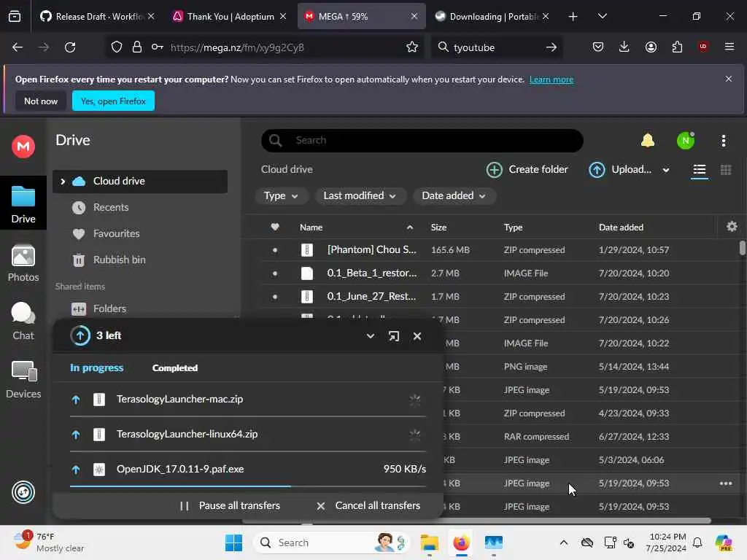This screenshot has width=747, height=560.
Task: Open options for highlighted JPEG row
Action: click(x=726, y=483)
